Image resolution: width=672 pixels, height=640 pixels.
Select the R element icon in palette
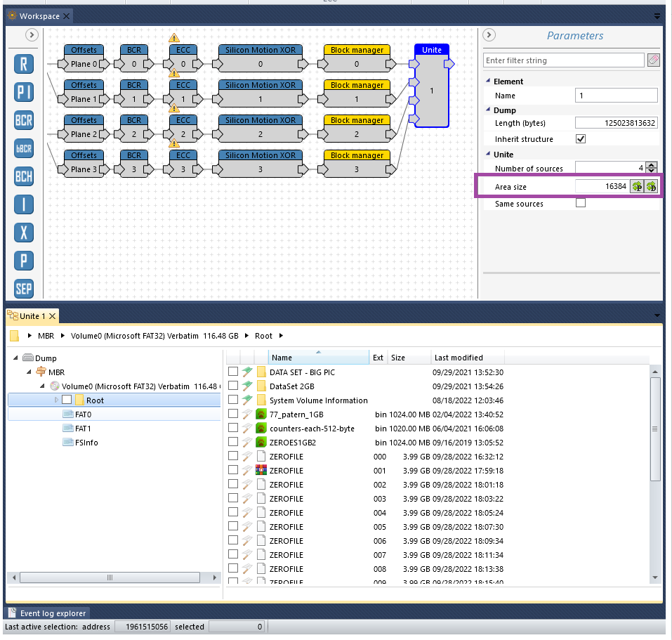[24, 65]
